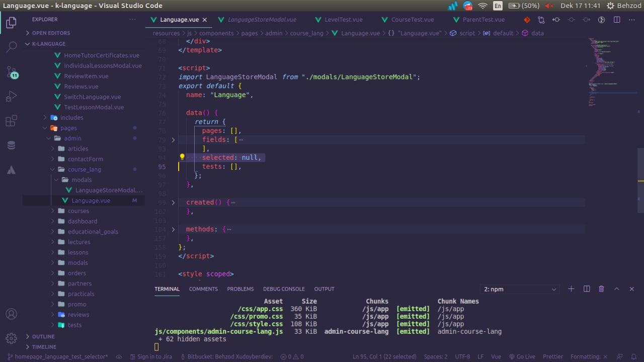Open the Search view in activity bar
The width and height of the screenshot is (644, 362).
tap(11, 47)
